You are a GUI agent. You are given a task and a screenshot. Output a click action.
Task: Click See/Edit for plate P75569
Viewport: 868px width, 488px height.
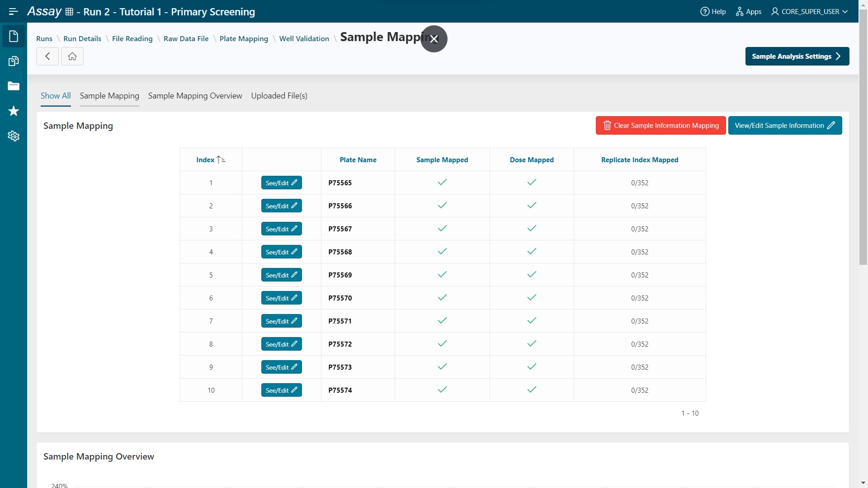tap(281, 275)
